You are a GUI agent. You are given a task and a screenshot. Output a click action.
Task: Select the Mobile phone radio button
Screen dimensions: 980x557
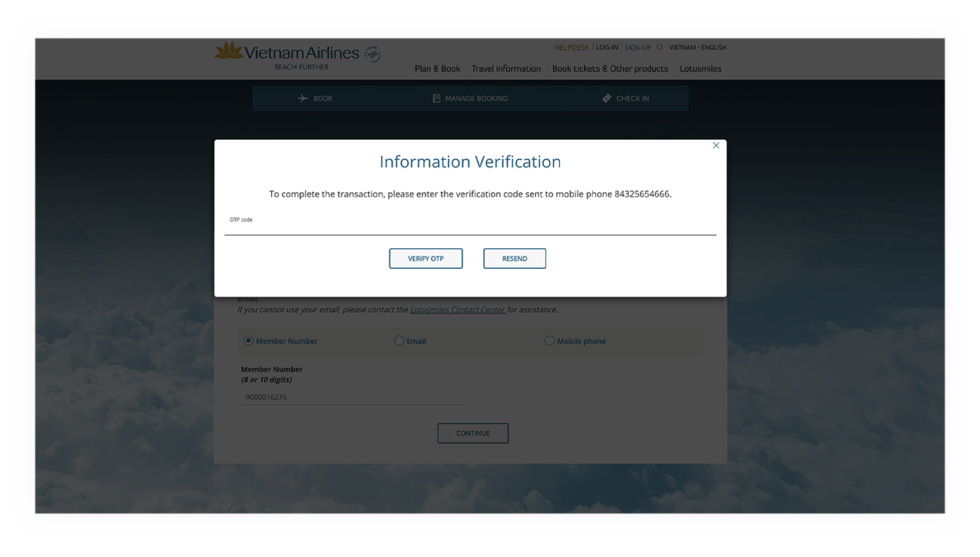[550, 340]
